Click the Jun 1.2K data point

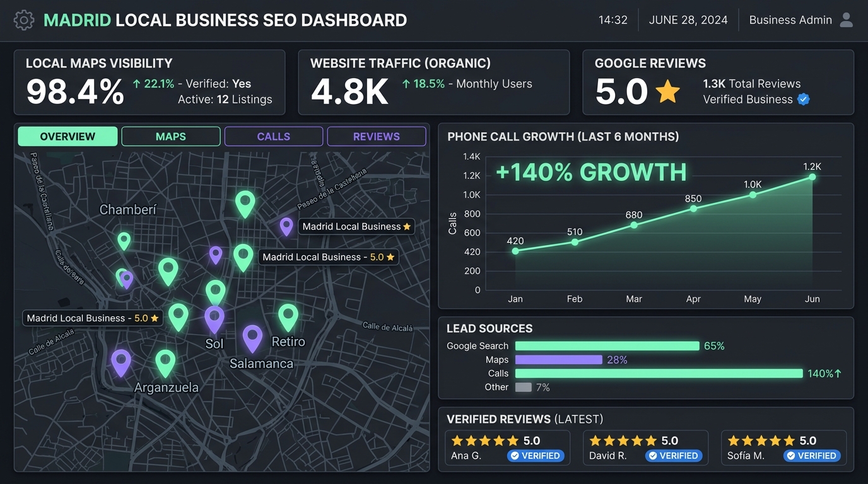pos(812,177)
